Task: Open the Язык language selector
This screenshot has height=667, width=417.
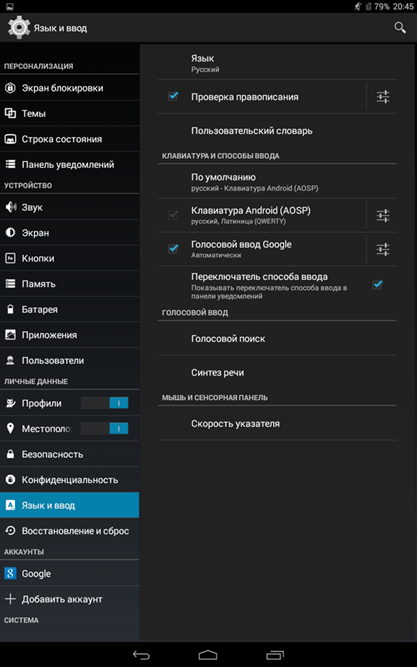Action: pyautogui.click(x=277, y=63)
